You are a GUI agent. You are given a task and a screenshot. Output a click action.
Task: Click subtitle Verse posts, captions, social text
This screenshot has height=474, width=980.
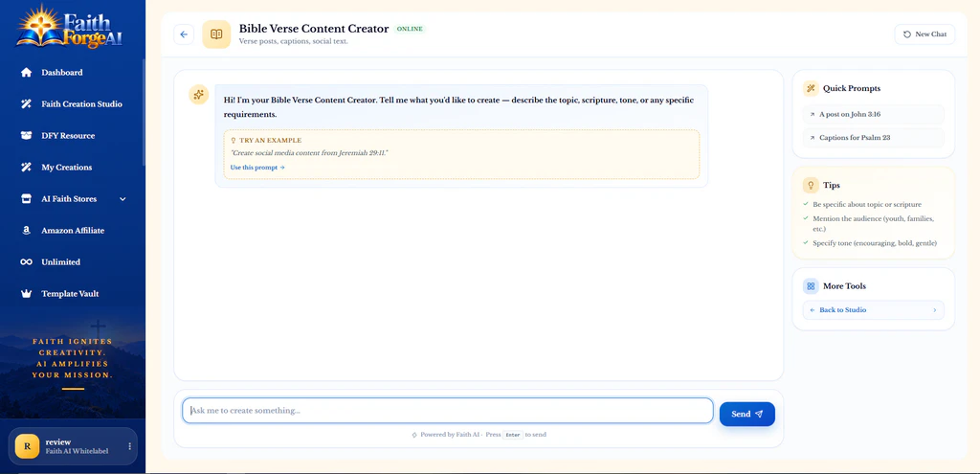293,42
